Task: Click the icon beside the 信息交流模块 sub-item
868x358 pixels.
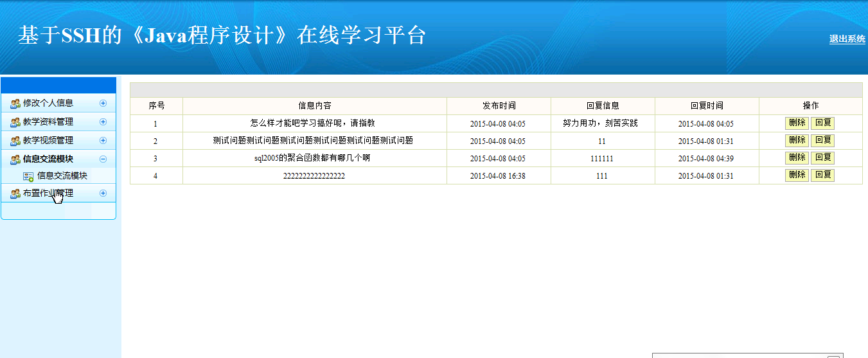Action: point(28,176)
